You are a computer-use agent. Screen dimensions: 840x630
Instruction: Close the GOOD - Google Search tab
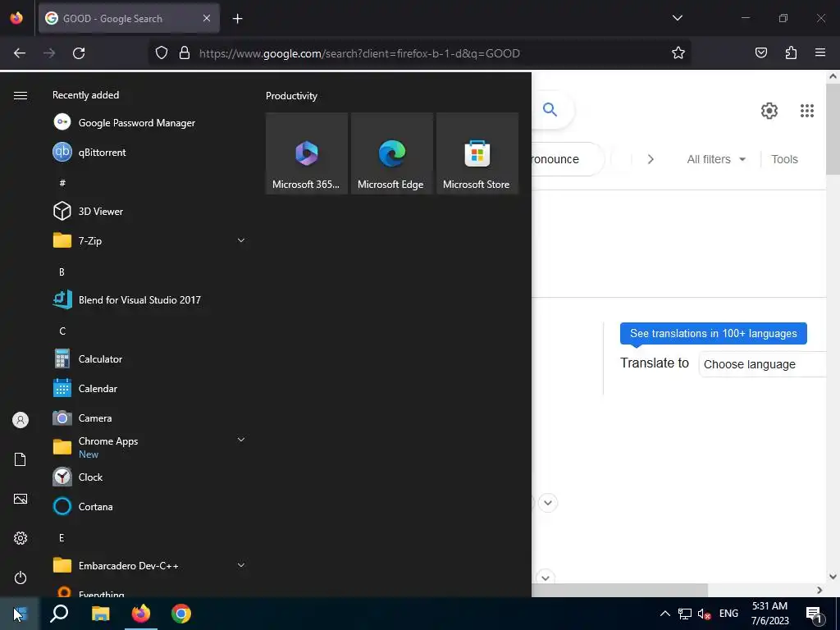[207, 18]
